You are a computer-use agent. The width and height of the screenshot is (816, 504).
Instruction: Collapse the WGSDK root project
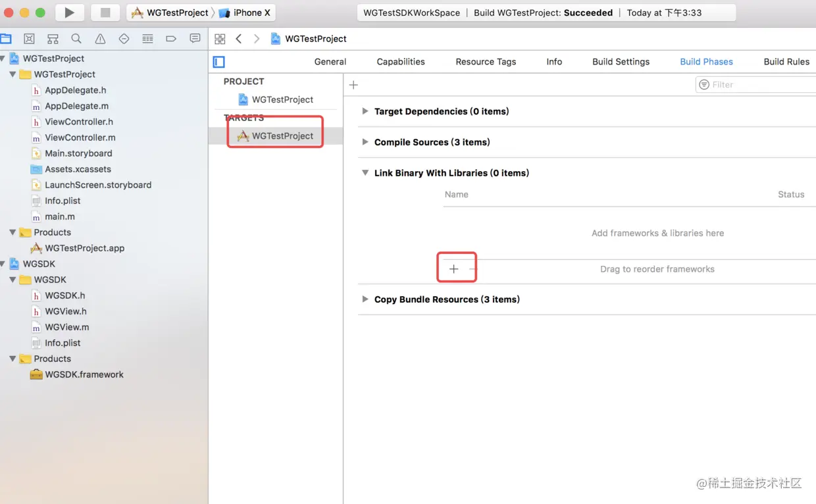[x=3, y=264]
